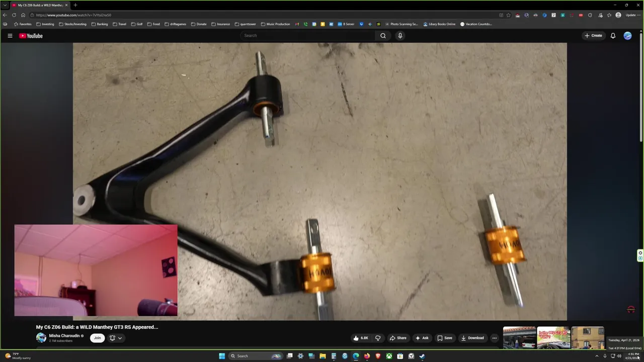Open the Music Production bookmark folder

pyautogui.click(x=275, y=24)
